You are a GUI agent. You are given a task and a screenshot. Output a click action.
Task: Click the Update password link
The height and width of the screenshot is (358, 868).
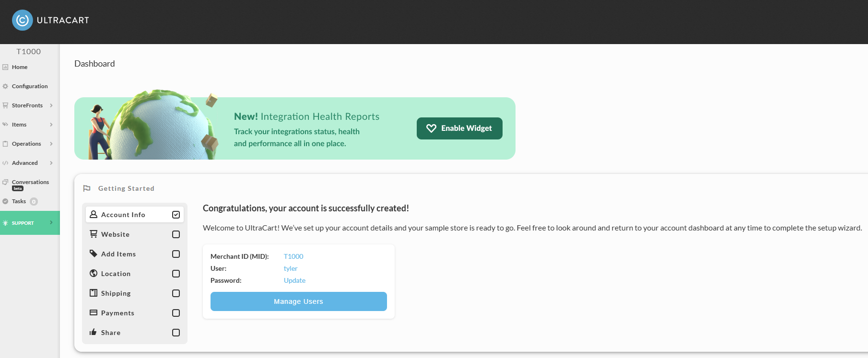pos(294,280)
